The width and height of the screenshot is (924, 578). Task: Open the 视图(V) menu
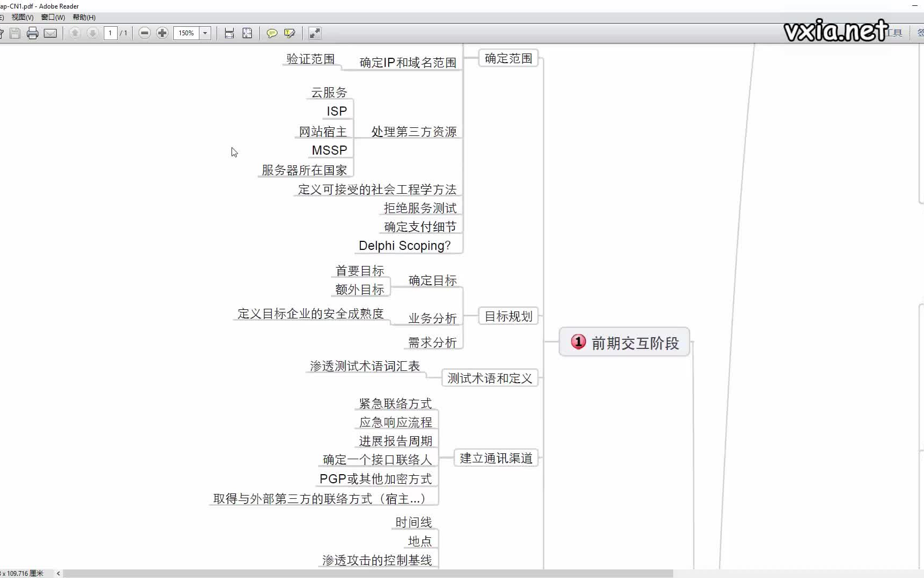pos(22,17)
